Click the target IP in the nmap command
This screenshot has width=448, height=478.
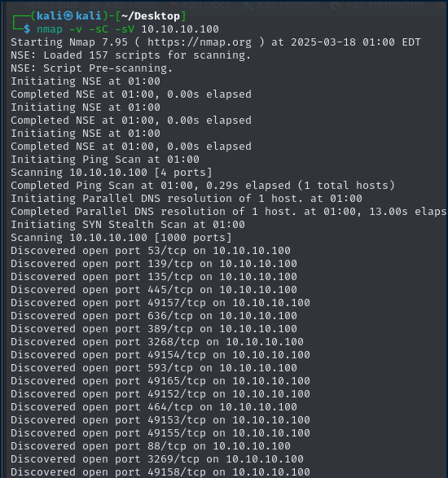180,29
